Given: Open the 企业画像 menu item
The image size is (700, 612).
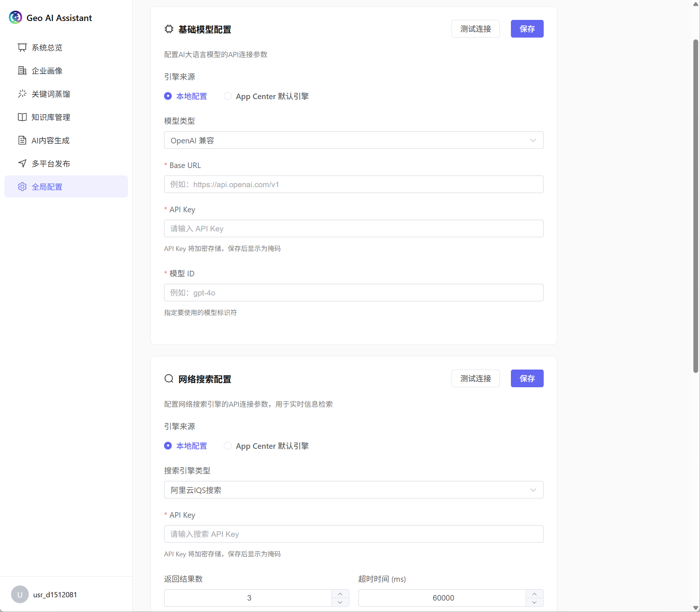Looking at the screenshot, I should [66, 71].
